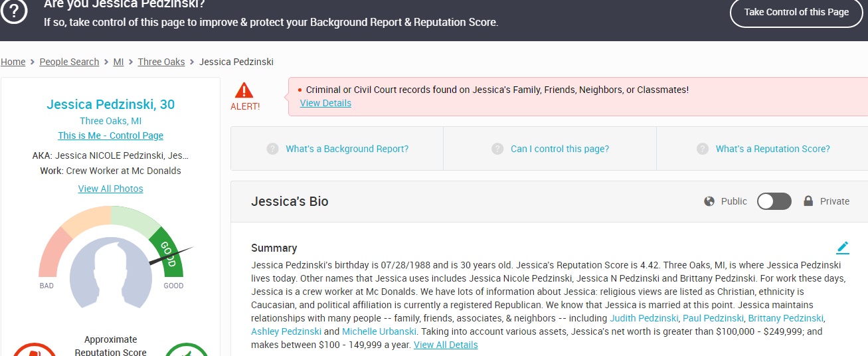The image size is (868, 356).
Task: Open the Home breadcrumb link
Action: tap(13, 62)
